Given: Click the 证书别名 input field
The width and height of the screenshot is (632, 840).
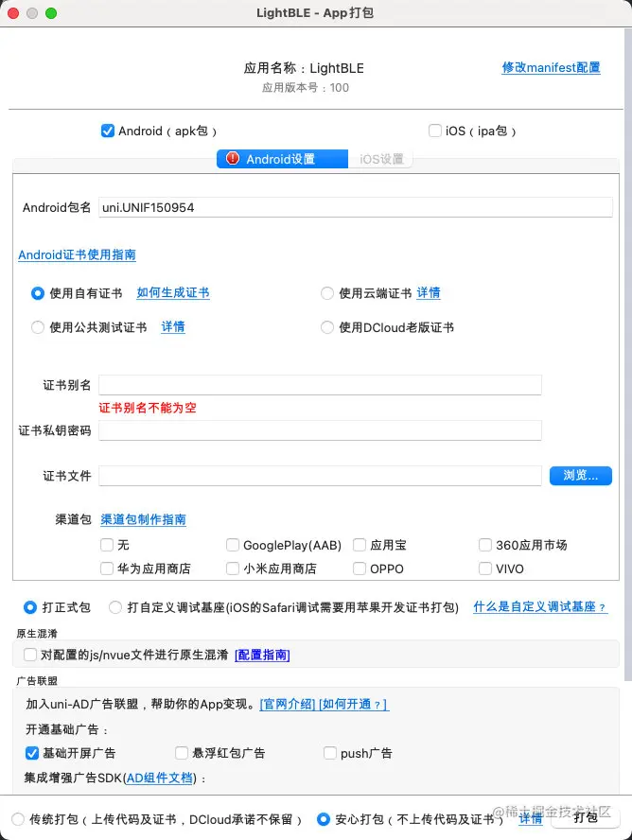Looking at the screenshot, I should [x=320, y=385].
